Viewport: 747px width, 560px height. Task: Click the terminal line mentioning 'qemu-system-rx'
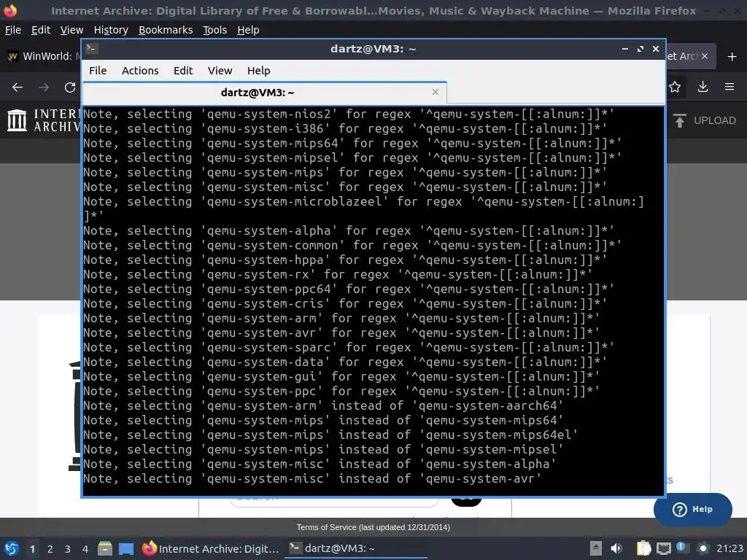click(x=338, y=275)
